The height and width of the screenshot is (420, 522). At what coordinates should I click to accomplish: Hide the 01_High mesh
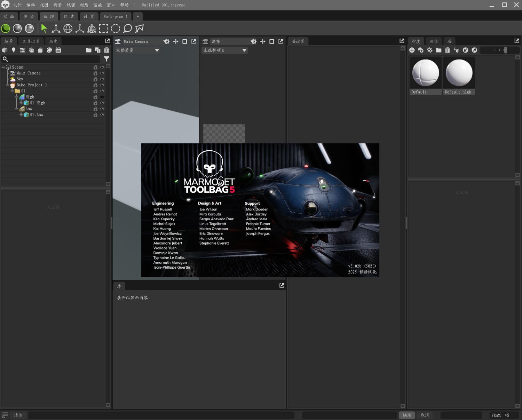point(102,103)
